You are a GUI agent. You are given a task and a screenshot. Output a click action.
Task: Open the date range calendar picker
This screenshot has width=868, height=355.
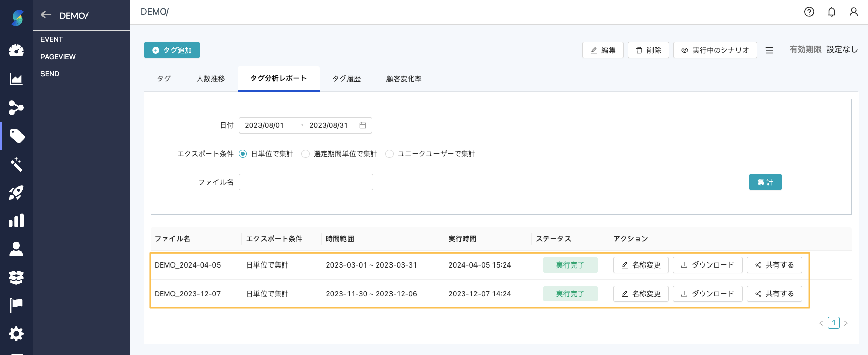click(363, 125)
